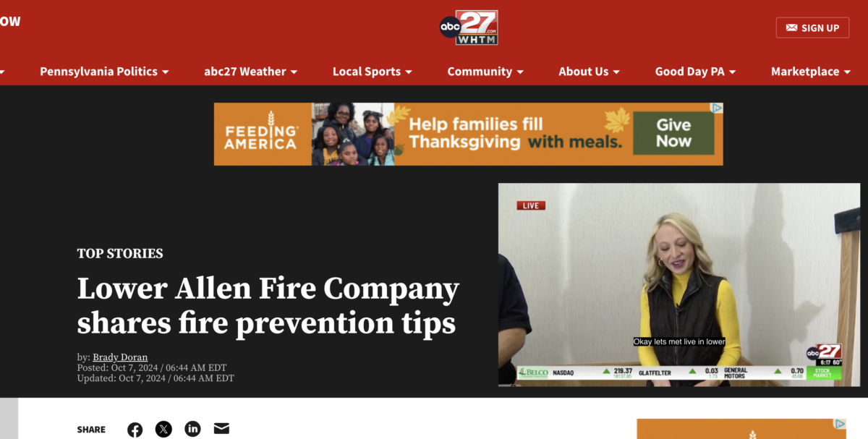Share the article on LinkedIn
868x439 pixels.
[x=192, y=429]
